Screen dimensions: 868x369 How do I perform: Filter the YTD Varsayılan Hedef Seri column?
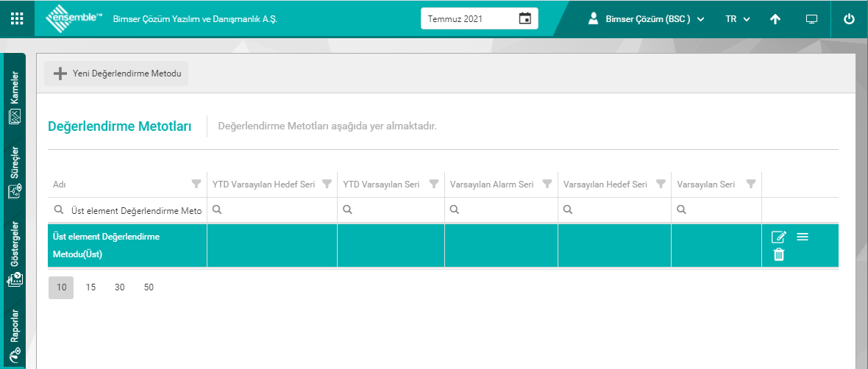point(327,184)
